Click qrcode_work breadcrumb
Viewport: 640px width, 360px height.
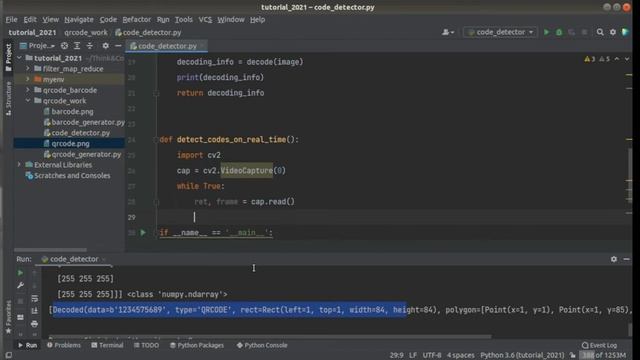(x=86, y=32)
